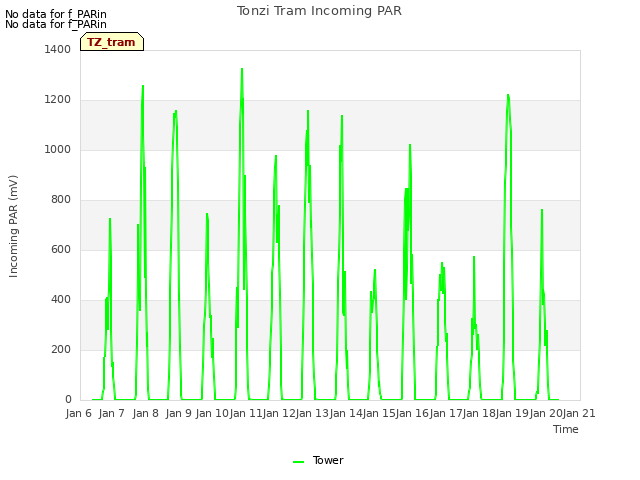Click the 'Jan 19' x-axis date label
Viewport: 640px width, 480px height.
coord(512,413)
